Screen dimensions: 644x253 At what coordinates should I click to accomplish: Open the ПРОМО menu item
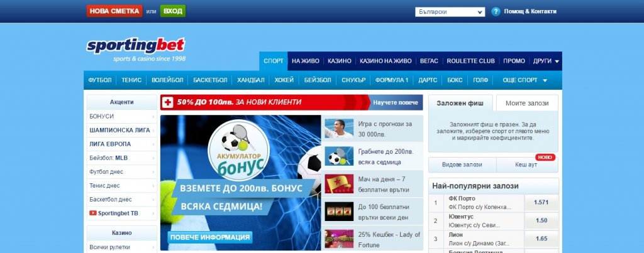514,61
